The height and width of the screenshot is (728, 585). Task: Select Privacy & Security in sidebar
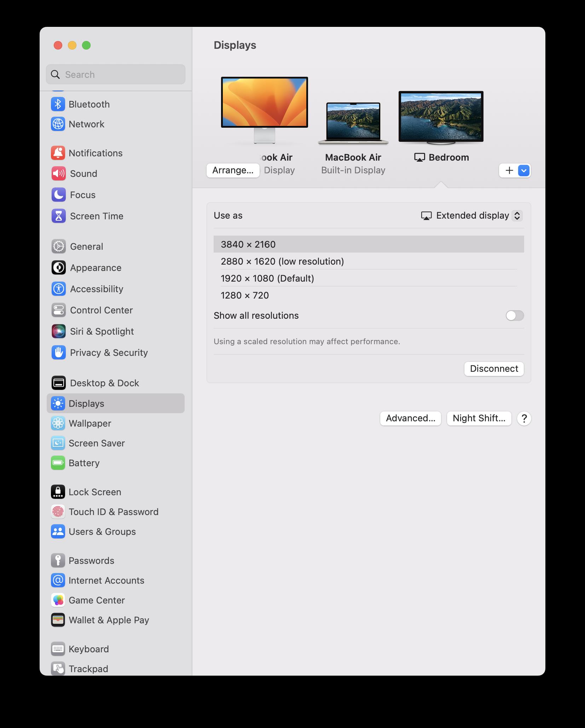pos(109,353)
